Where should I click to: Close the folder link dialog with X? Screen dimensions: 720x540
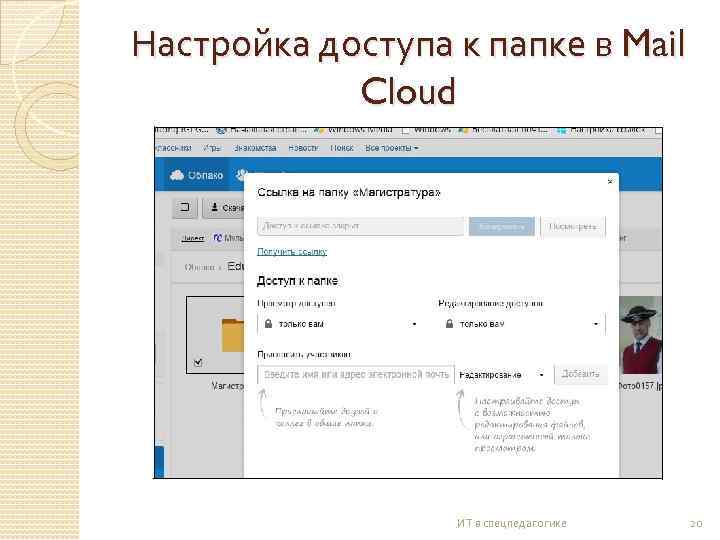[610, 181]
